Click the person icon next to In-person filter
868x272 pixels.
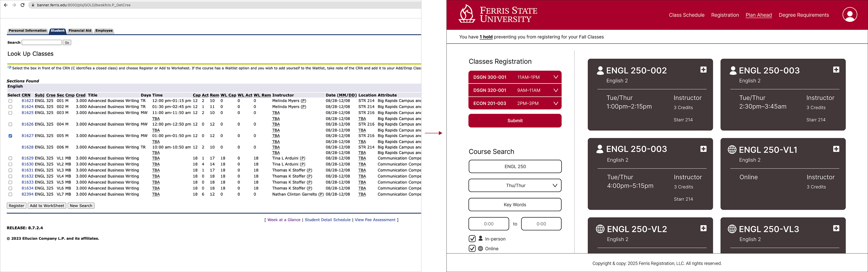(481, 238)
